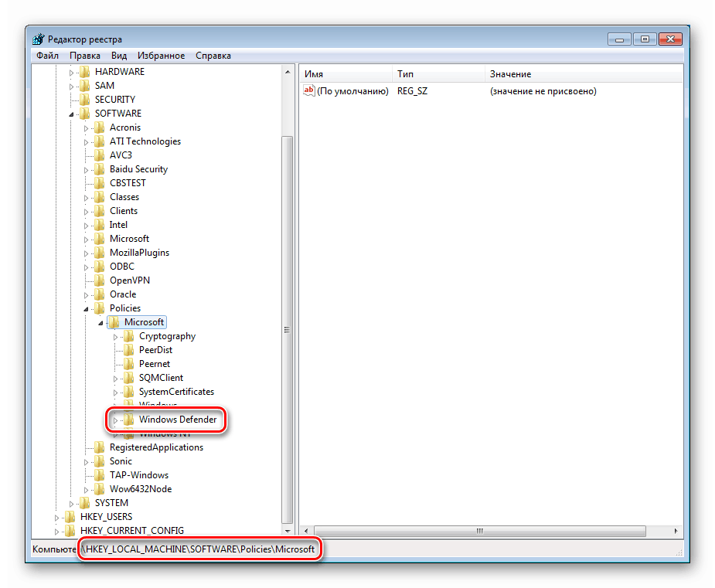Expand the SYSTEM key
Viewport: 715px width, 588px height.
pyautogui.click(x=73, y=502)
